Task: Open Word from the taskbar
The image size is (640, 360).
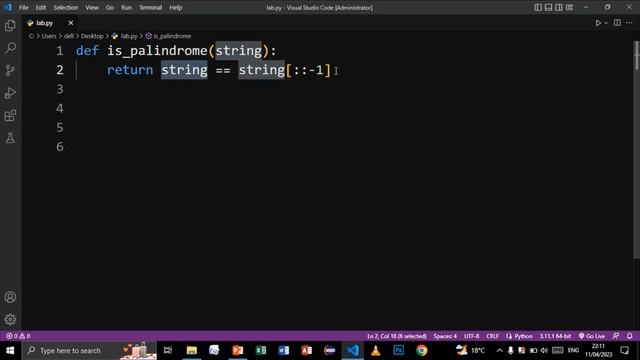Action: click(x=284, y=351)
